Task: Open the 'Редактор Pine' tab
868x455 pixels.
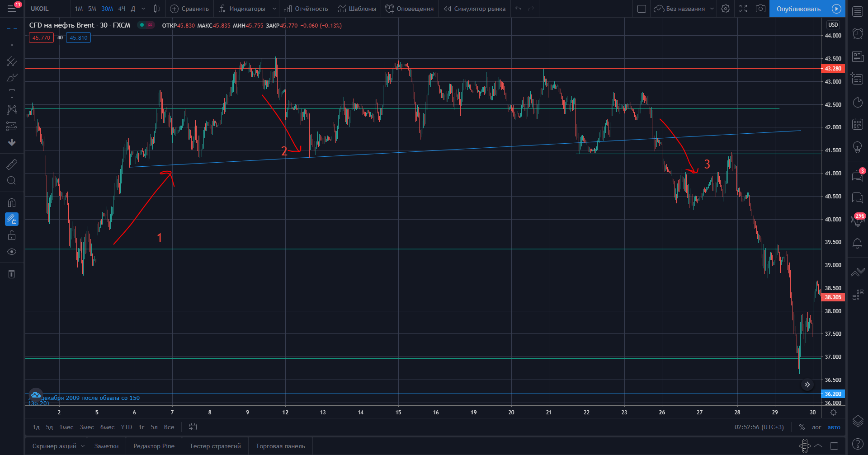Action: (154, 446)
